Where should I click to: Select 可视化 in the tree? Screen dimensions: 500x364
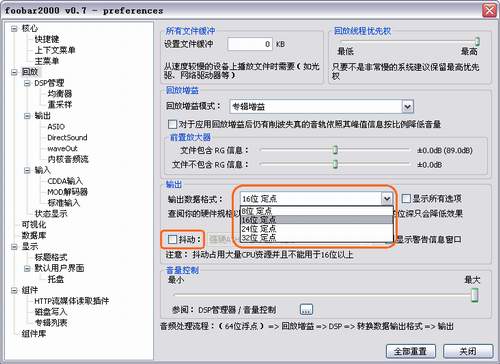point(34,225)
